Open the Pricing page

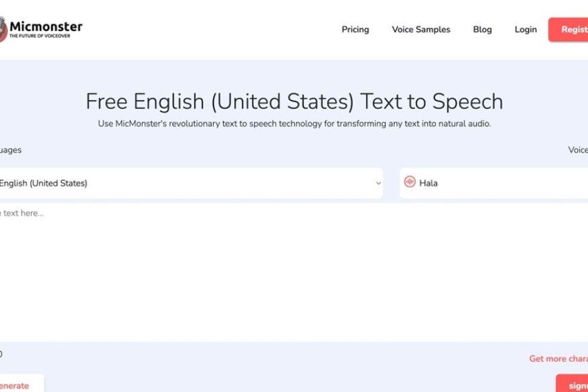355,29
